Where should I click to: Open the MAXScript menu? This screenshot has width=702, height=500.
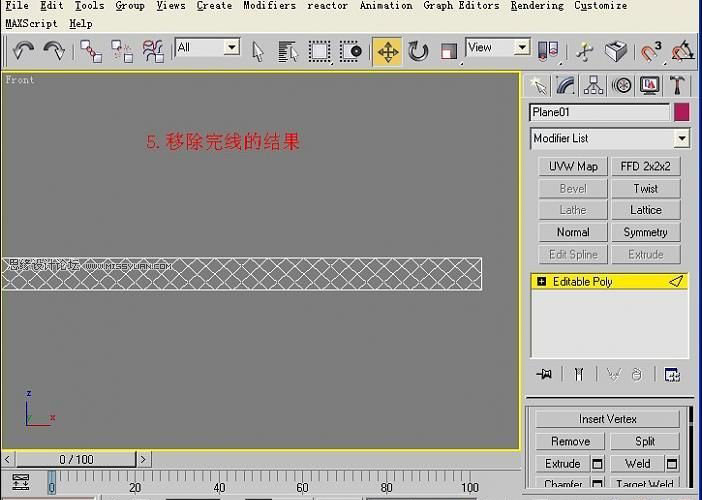[31, 24]
